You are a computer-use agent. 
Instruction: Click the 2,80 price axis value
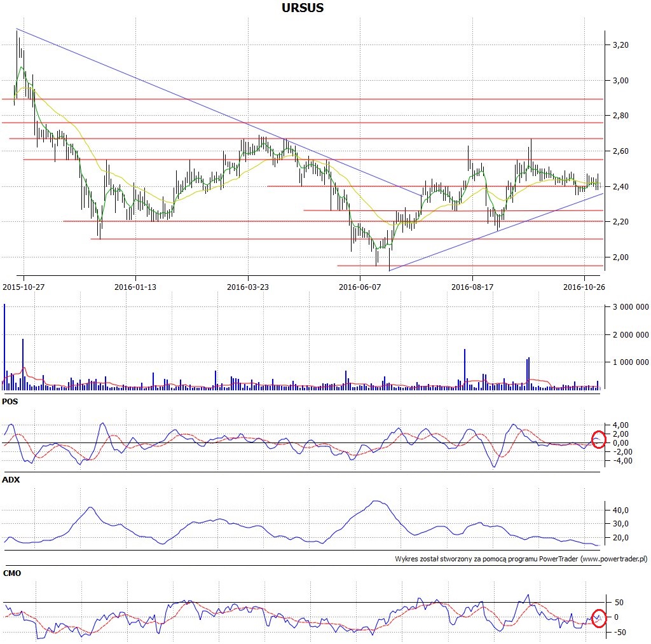[620, 116]
